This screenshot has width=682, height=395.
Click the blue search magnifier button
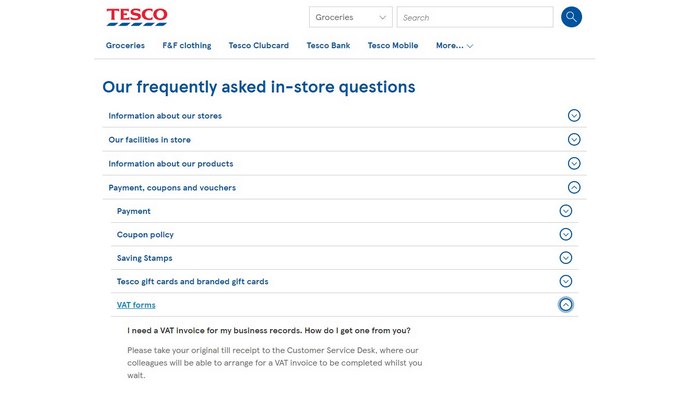(571, 17)
